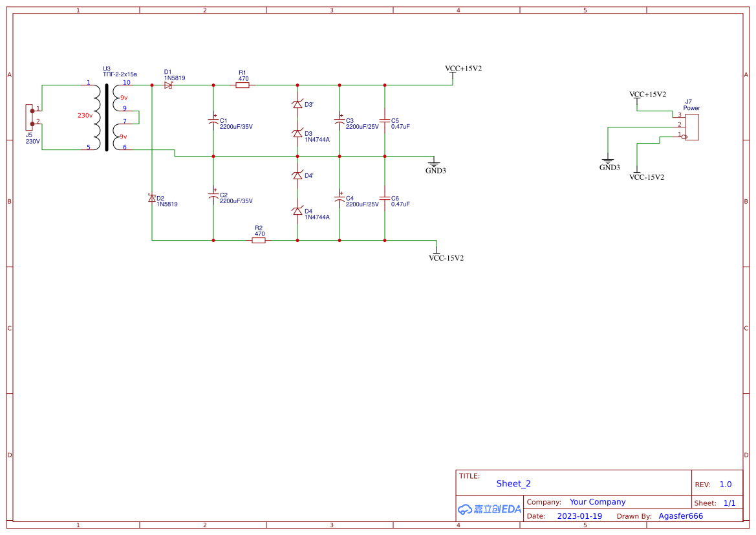Image resolution: width=756 pixels, height=535 pixels.
Task: Click capacitor C1 2200uF/35V symbol
Action: pyautogui.click(x=213, y=122)
